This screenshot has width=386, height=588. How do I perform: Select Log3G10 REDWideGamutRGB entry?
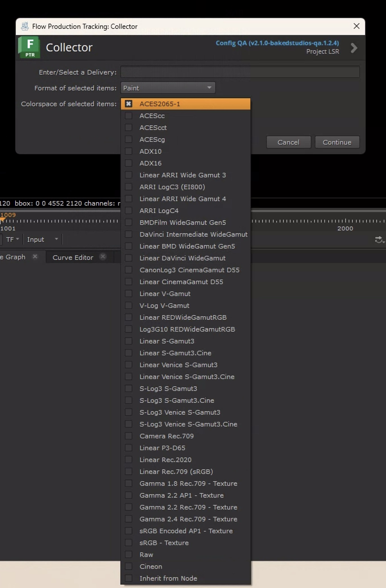click(186, 329)
